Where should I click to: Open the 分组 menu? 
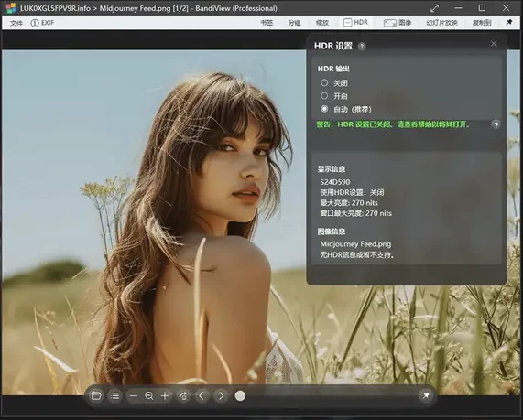coord(294,23)
